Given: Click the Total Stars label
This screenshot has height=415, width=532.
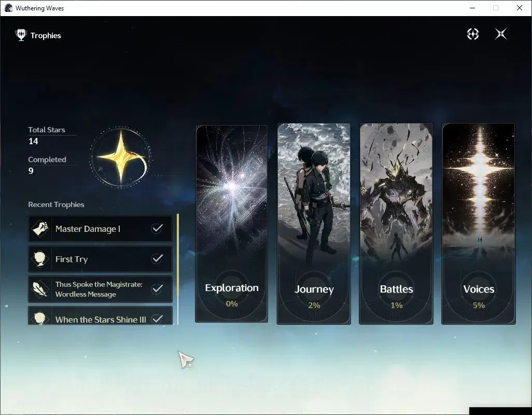Looking at the screenshot, I should (47, 130).
